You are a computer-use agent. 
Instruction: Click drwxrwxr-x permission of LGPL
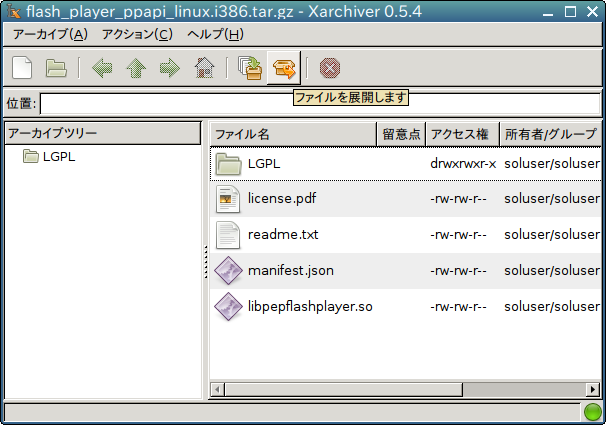[463, 164]
